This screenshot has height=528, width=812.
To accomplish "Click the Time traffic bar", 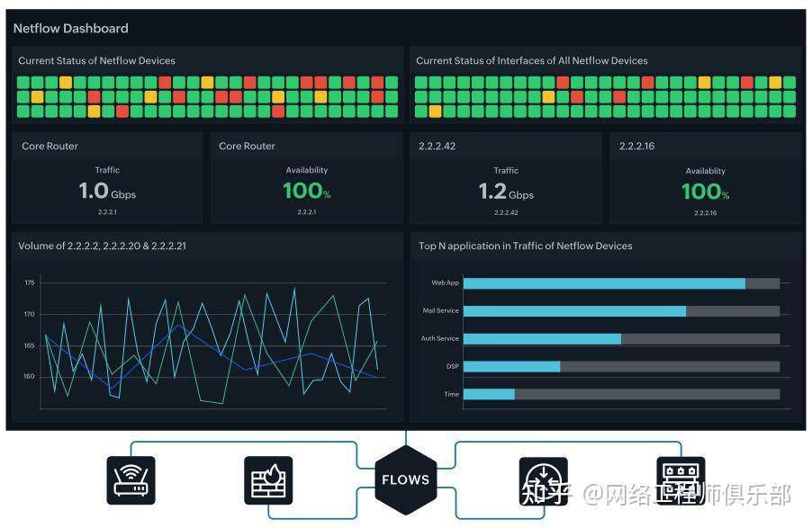I will point(621,395).
